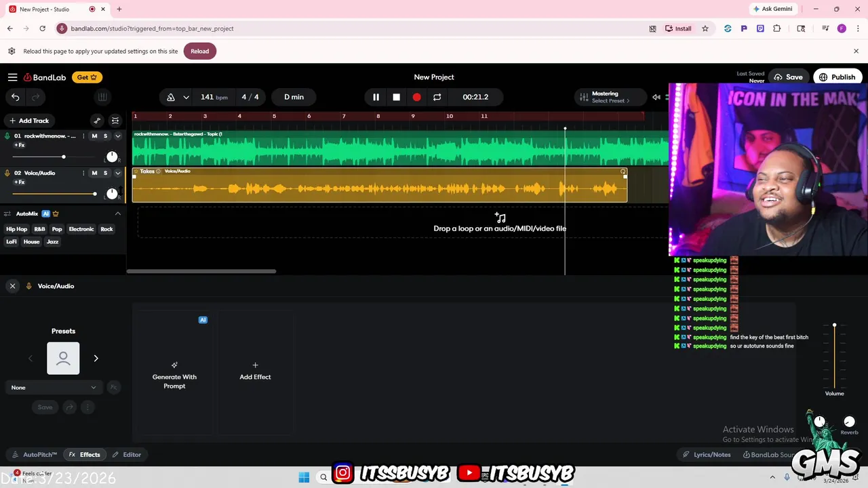Click the undo arrow icon
This screenshot has height=488, width=868.
[x=16, y=97]
